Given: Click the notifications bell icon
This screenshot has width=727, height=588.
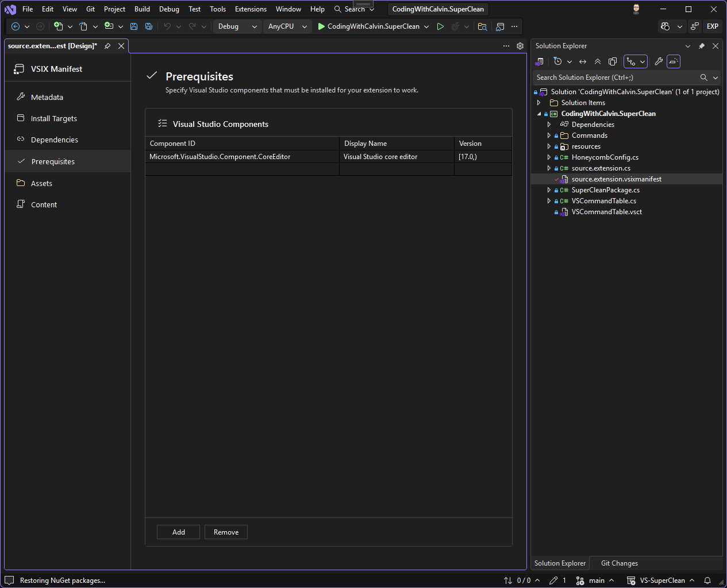Looking at the screenshot, I should click(x=707, y=581).
